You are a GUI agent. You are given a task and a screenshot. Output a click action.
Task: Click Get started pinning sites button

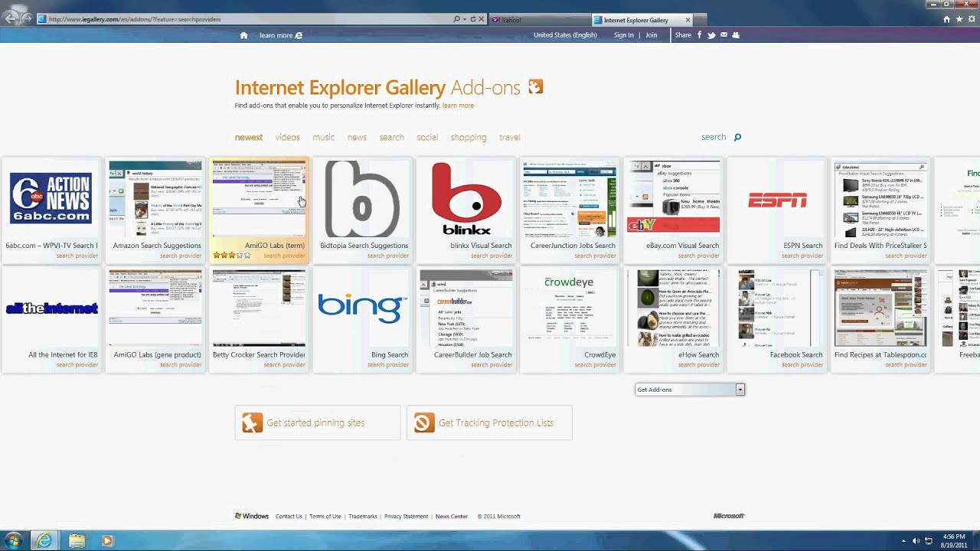[318, 422]
